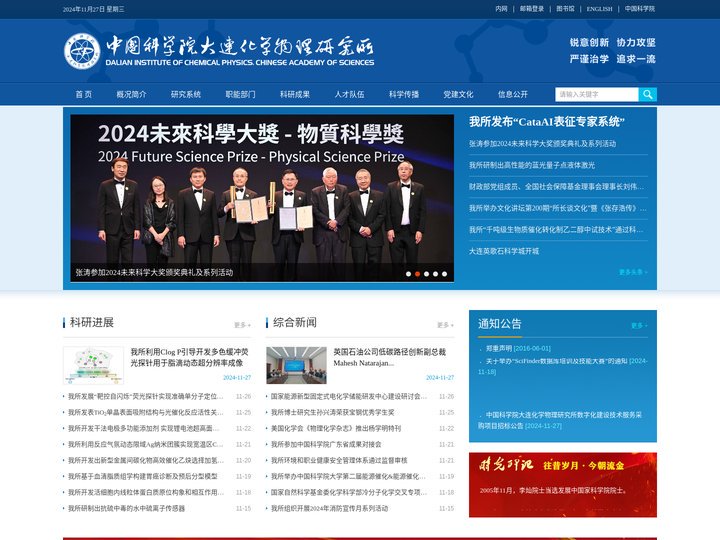Open the 职能部门 menu
This screenshot has height=540, width=720.
coord(240,95)
